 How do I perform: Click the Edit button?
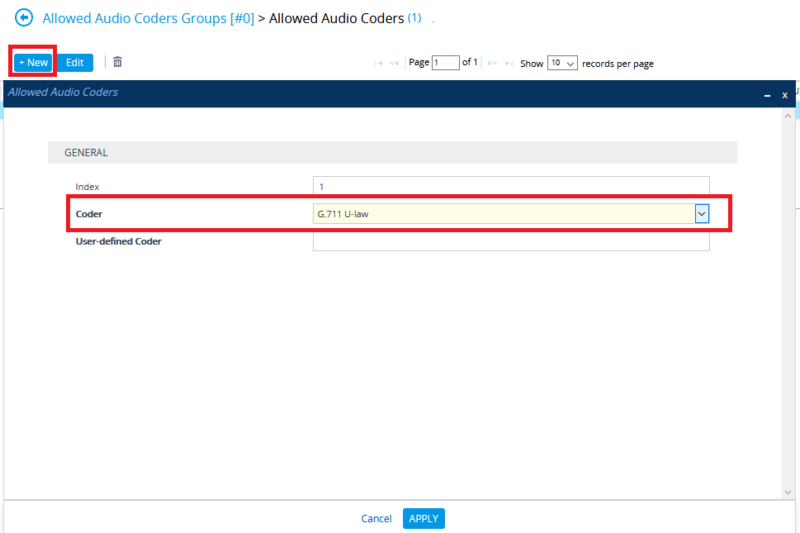point(75,62)
